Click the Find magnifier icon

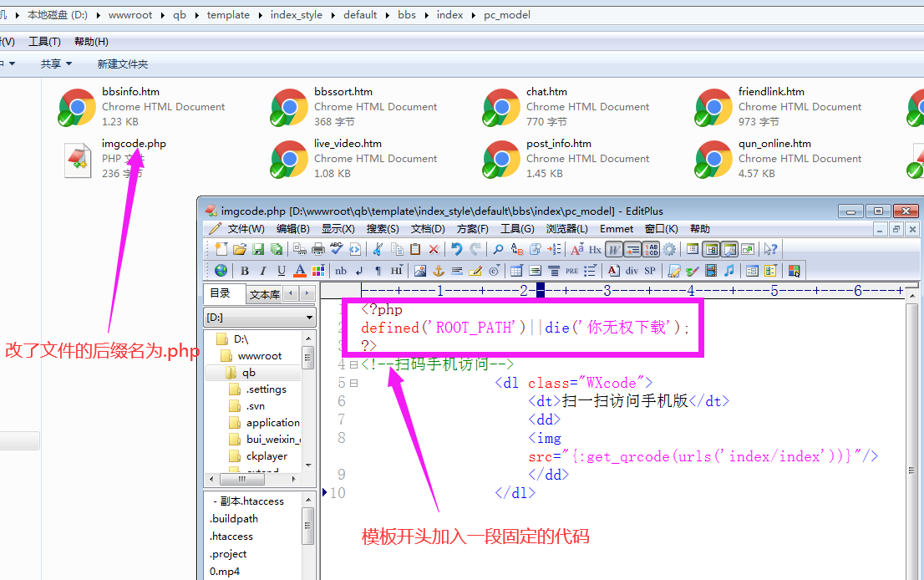click(x=498, y=249)
